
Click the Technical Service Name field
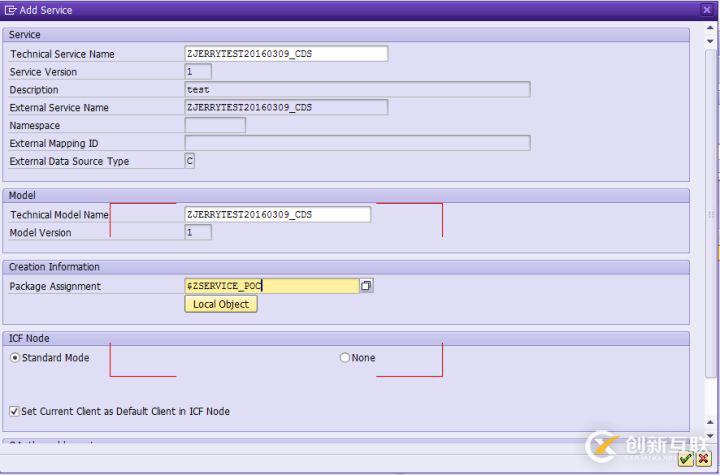tap(286, 54)
